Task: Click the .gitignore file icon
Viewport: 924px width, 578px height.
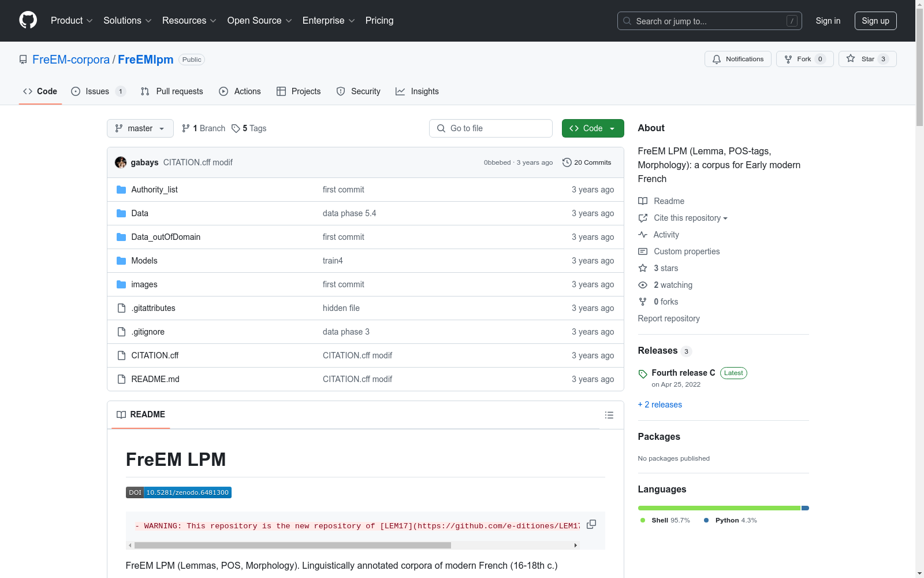Action: [121, 332]
